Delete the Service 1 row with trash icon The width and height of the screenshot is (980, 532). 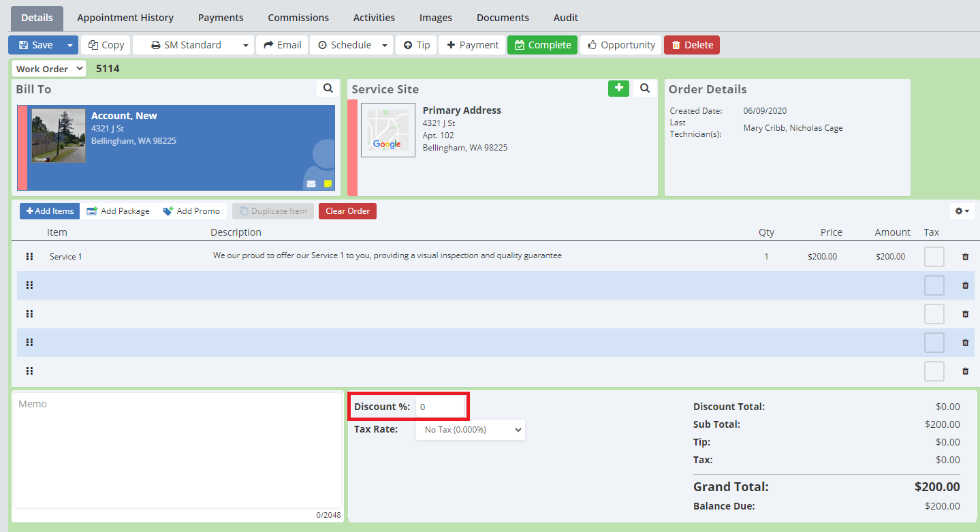click(965, 257)
